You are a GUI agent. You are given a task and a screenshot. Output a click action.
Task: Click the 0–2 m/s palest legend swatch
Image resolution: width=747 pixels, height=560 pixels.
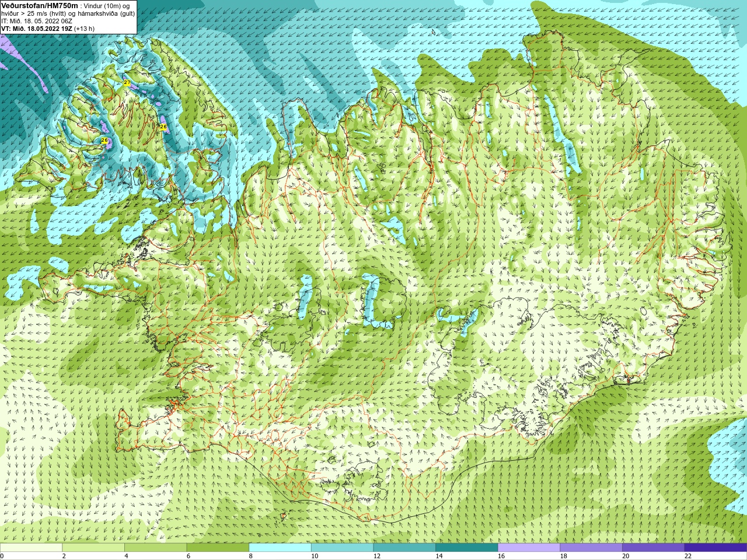31,548
